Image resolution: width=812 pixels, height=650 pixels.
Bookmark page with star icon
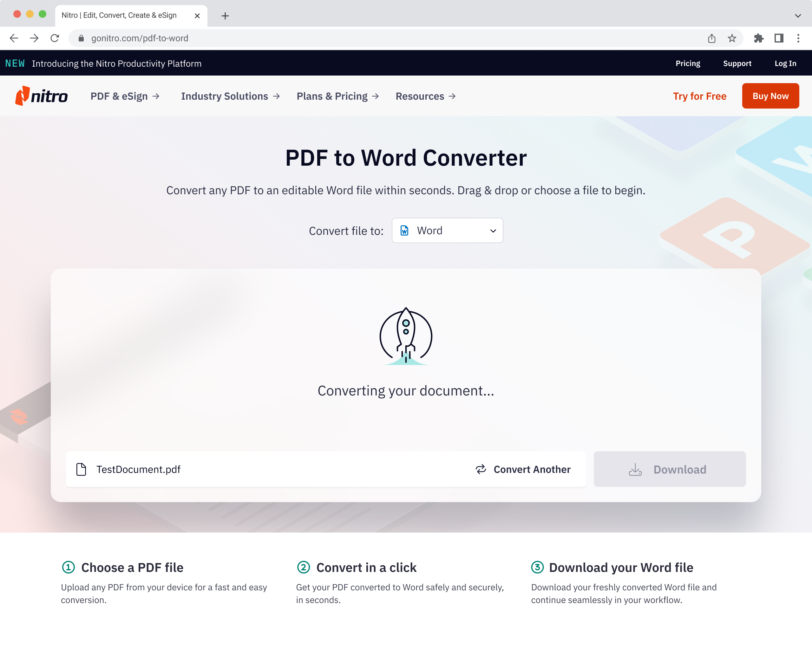(731, 38)
